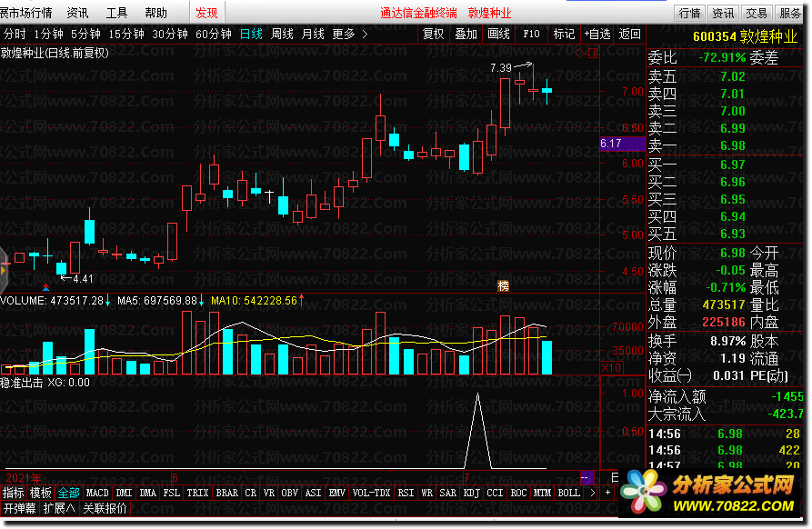Select the 1分钟 timeframe
The image size is (812, 529).
coord(49,35)
